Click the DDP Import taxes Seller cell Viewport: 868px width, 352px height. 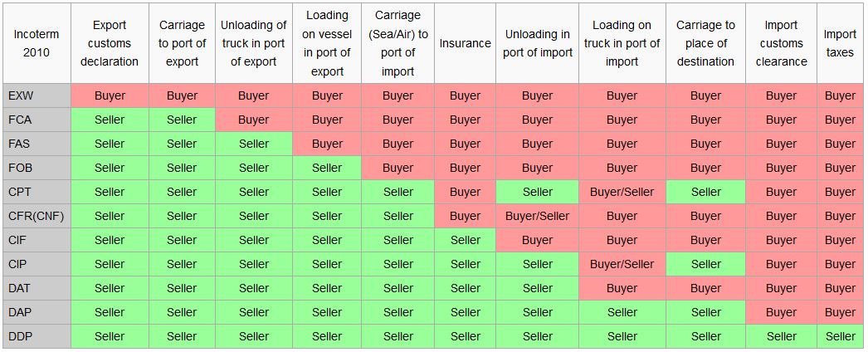840,336
